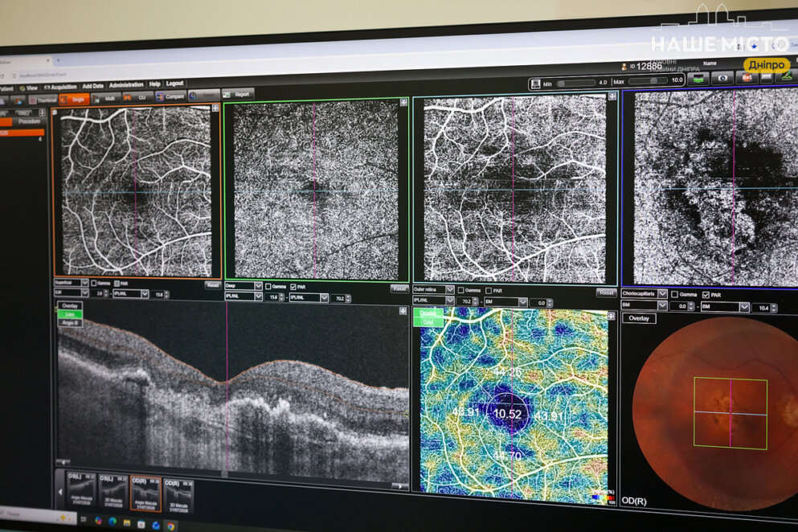Image resolution: width=798 pixels, height=532 pixels.
Task: Maximize the B-scan cross-section panel
Action: [x=403, y=310]
